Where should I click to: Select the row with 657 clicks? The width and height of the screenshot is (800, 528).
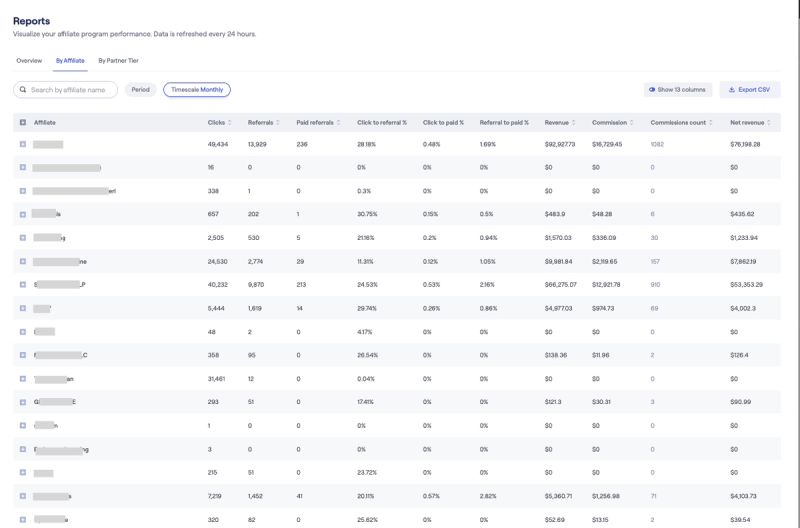22,214
